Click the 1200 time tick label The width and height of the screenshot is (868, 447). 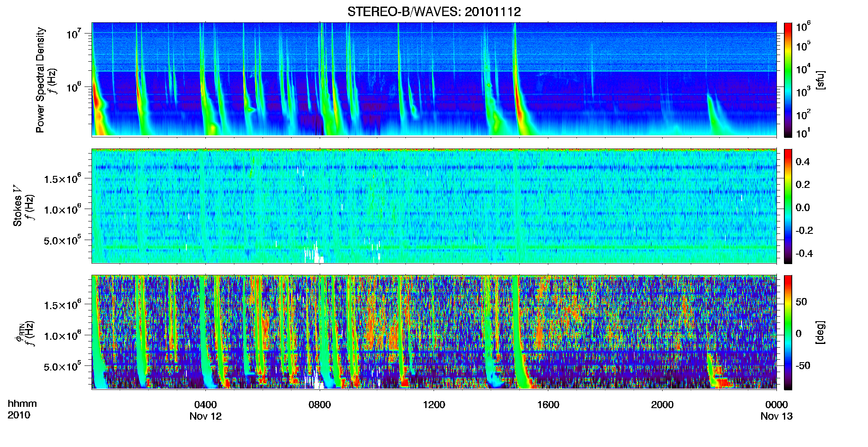click(434, 405)
